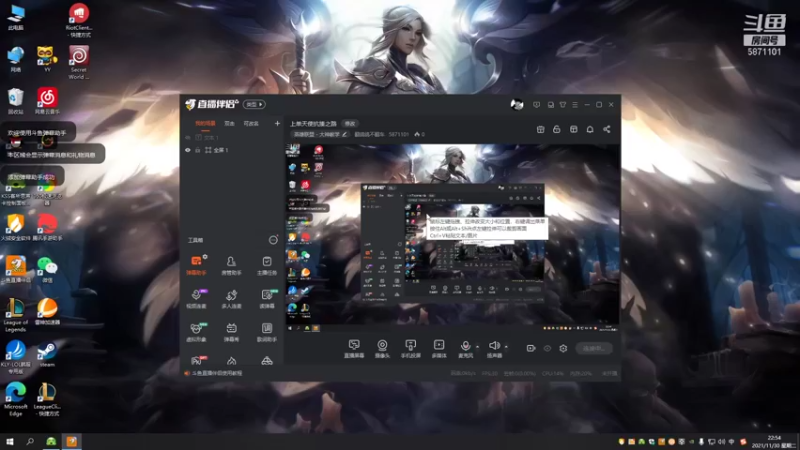
Task: Add 手机投屏 phone mirroring source
Action: [410, 349]
